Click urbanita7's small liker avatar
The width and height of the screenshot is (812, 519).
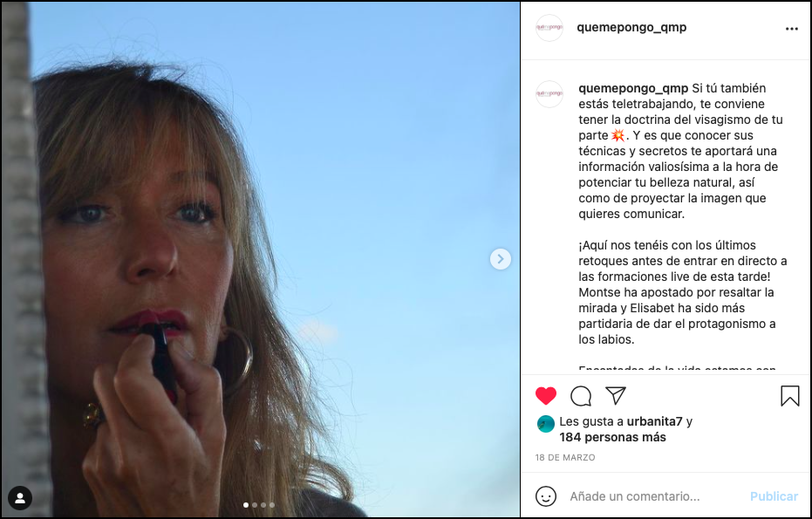(546, 424)
